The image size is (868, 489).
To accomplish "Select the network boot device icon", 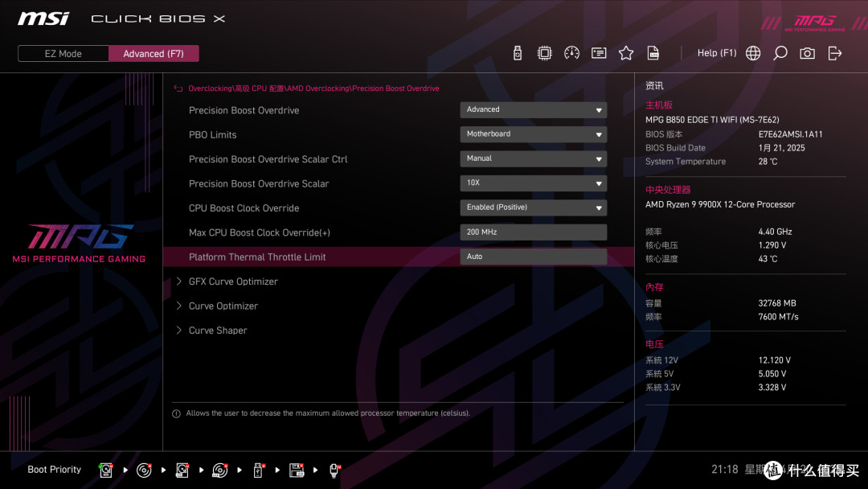I will [x=334, y=471].
